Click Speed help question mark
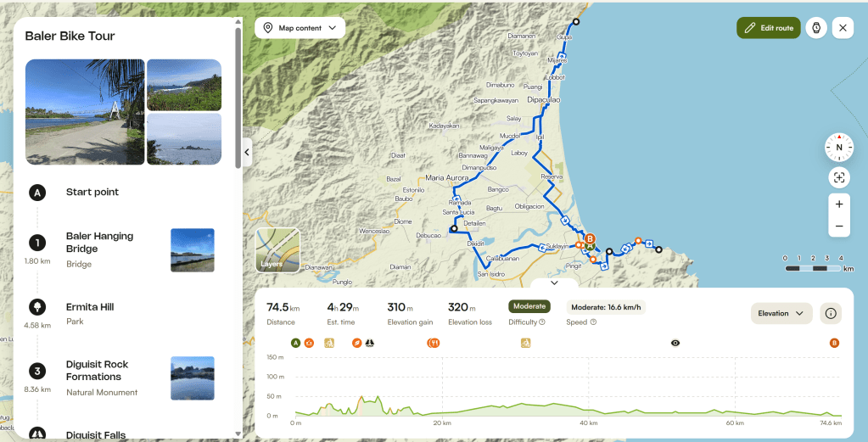 (x=593, y=322)
